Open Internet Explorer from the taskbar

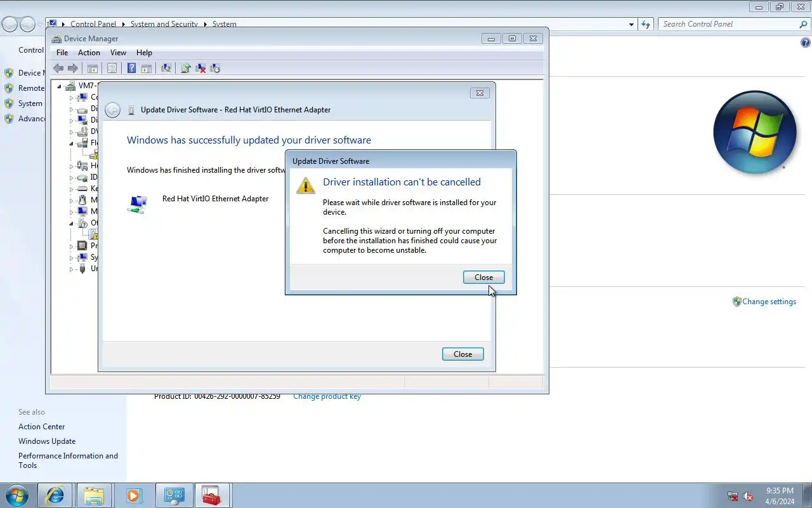pyautogui.click(x=55, y=495)
